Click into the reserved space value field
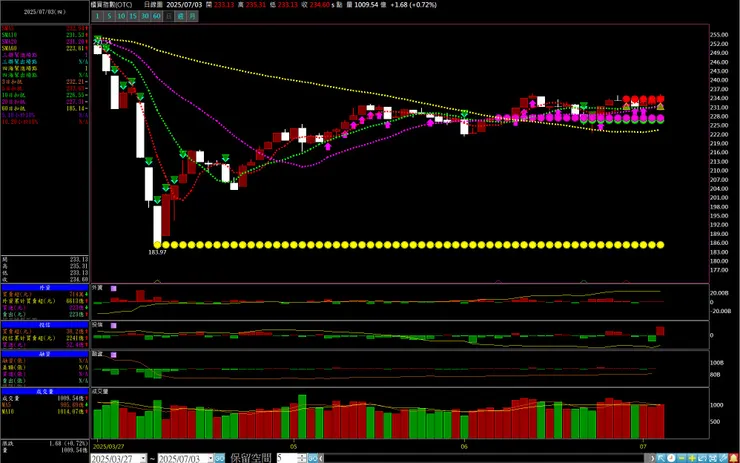The image size is (740, 463). tap(287, 458)
